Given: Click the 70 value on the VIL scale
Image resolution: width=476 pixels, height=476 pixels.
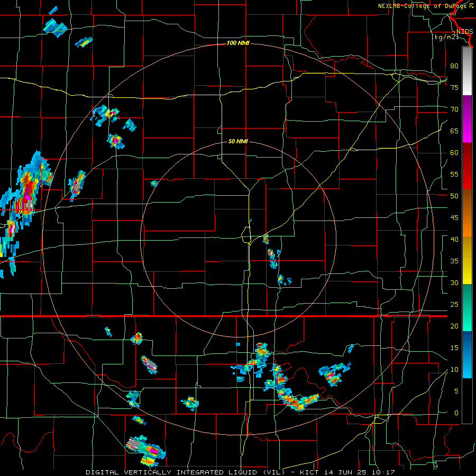Looking at the screenshot, I should point(454,109).
